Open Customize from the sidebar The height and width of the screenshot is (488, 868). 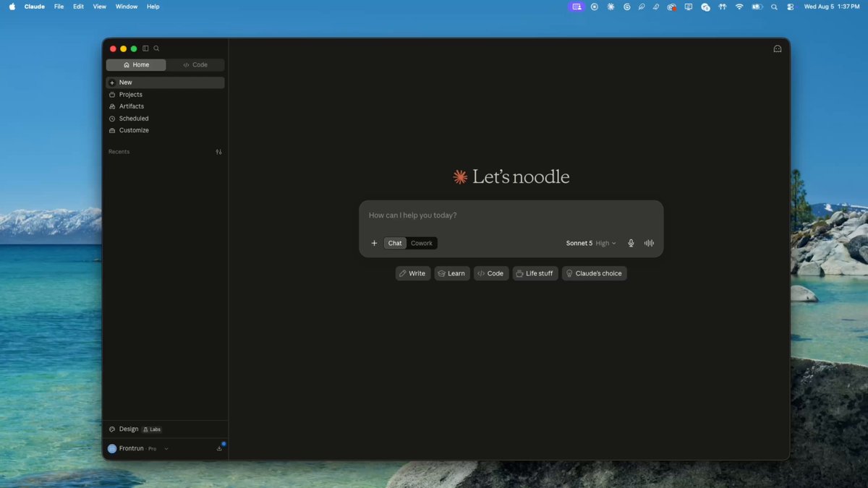[165, 130]
